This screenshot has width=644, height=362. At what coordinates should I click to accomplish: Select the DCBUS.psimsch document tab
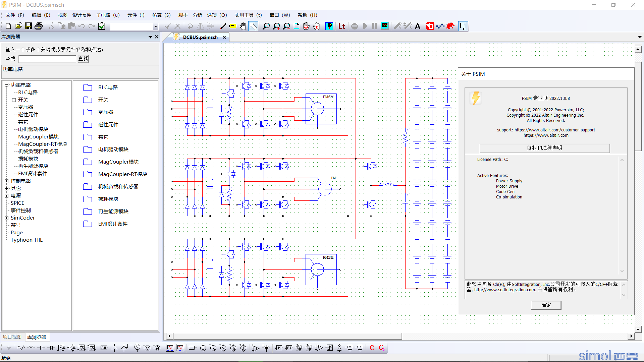point(200,37)
